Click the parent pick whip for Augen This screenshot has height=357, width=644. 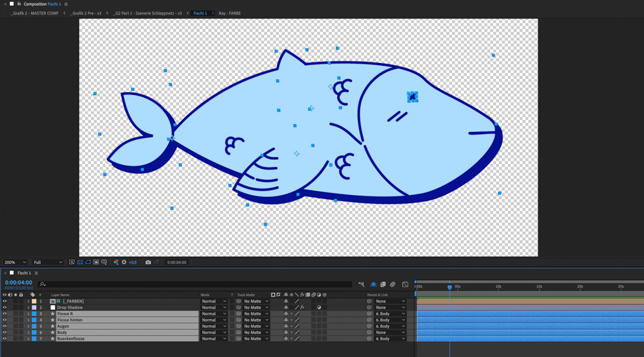(369, 326)
